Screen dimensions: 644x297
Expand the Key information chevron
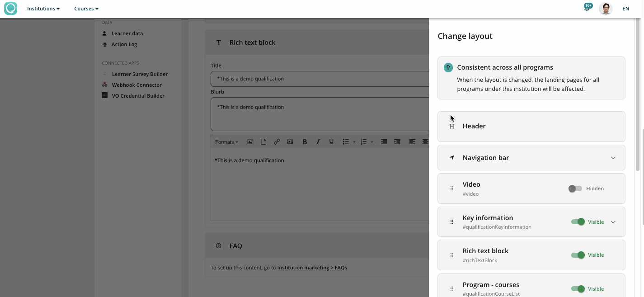(x=613, y=222)
